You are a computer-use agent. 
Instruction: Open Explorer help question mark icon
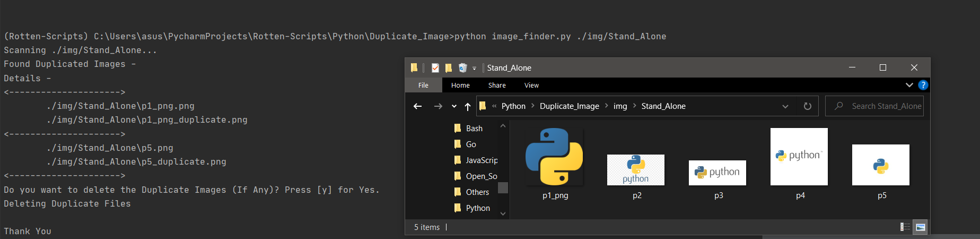923,85
